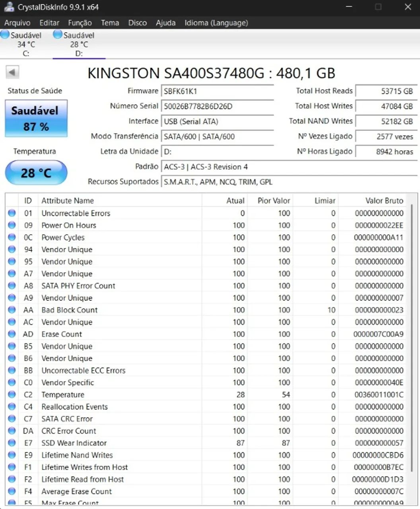Click the CrystalDiskInfo app icon in title bar
This screenshot has width=420, height=509.
coord(9,7)
